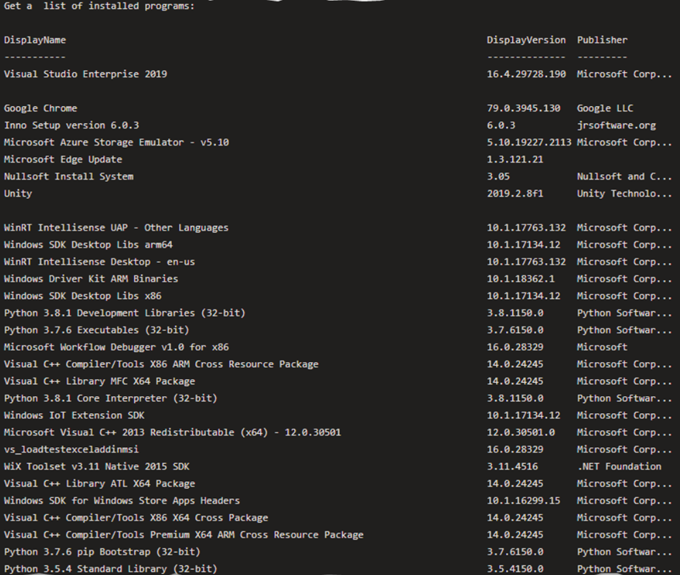This screenshot has height=575, width=680.
Task: Select Python 3.5.4 Standard Library (32-bit)
Action: [x=111, y=569]
